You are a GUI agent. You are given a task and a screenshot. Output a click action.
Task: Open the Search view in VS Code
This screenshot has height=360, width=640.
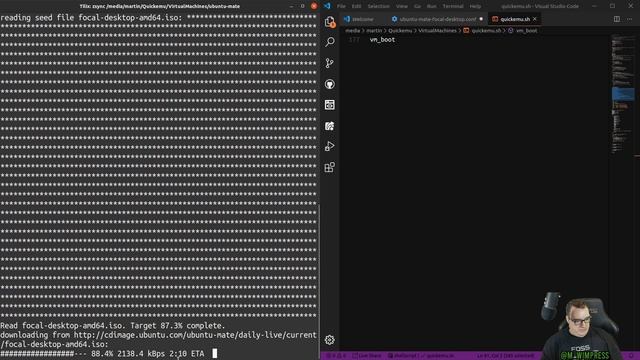point(330,42)
